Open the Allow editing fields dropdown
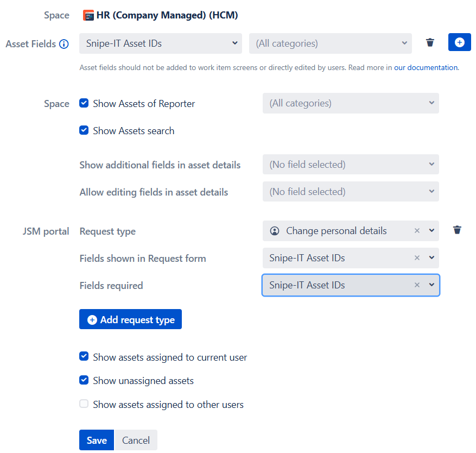 coord(350,192)
